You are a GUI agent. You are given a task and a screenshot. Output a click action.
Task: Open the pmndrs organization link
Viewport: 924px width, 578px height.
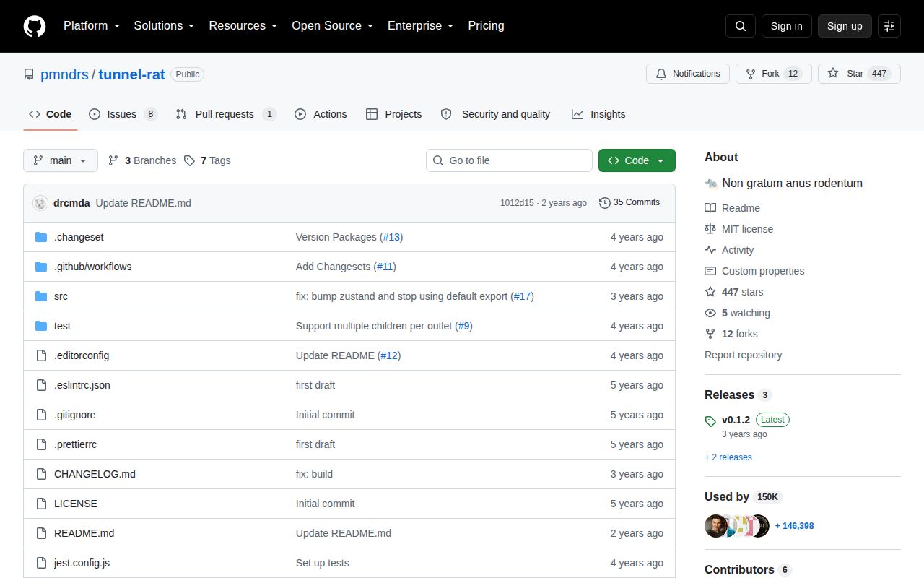(64, 74)
